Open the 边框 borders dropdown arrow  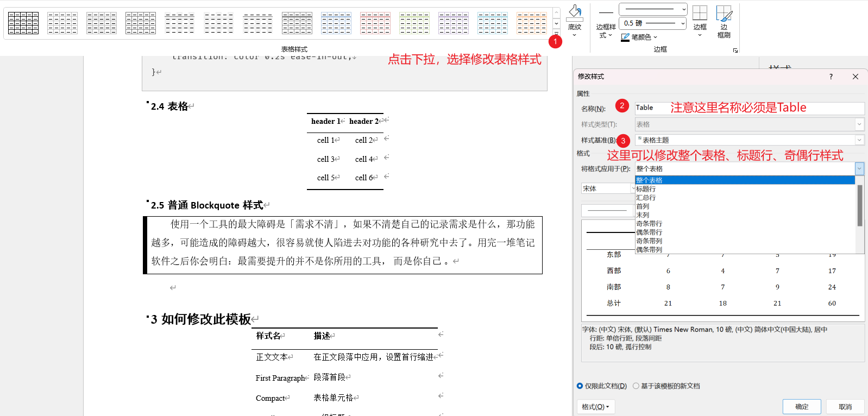(700, 35)
